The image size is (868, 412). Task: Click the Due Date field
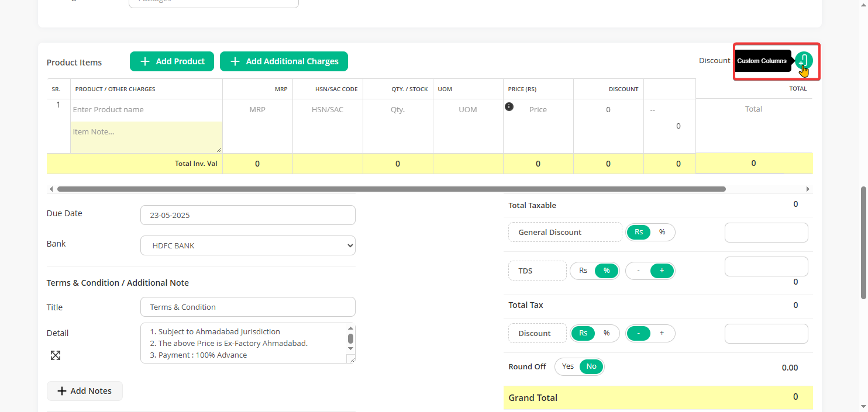coord(247,215)
